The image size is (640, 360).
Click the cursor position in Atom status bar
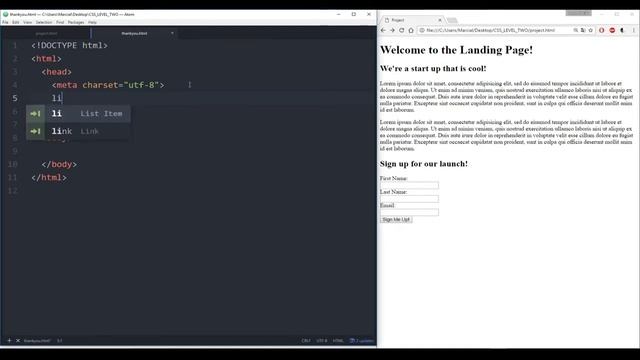point(60,341)
